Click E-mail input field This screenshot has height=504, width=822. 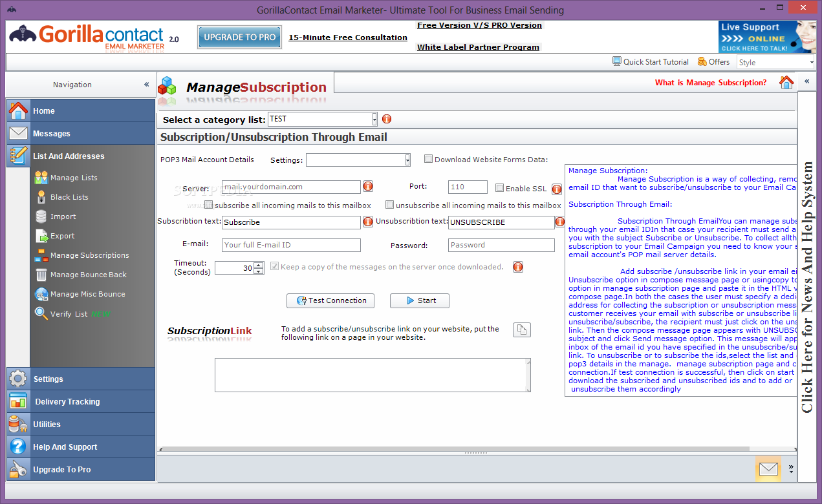[x=291, y=245]
